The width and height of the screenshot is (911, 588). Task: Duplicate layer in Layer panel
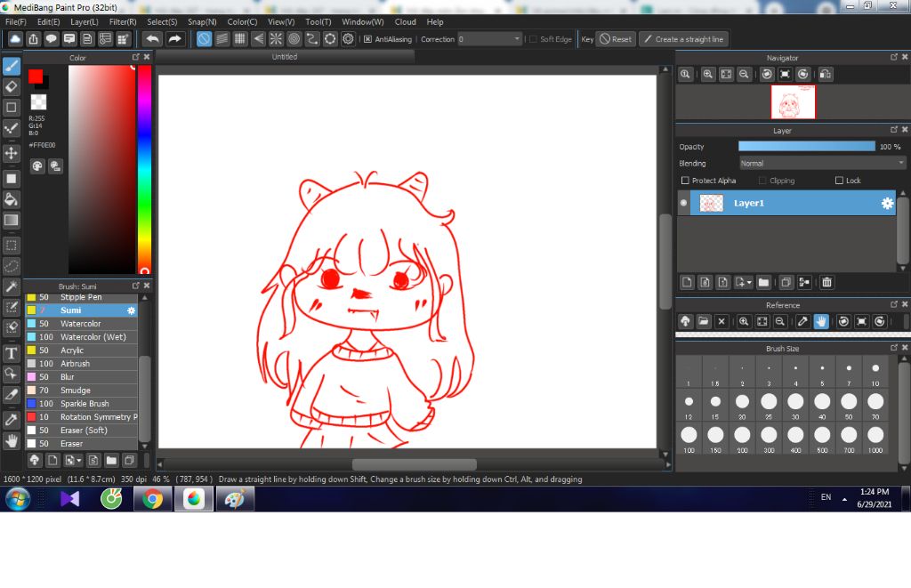point(786,282)
